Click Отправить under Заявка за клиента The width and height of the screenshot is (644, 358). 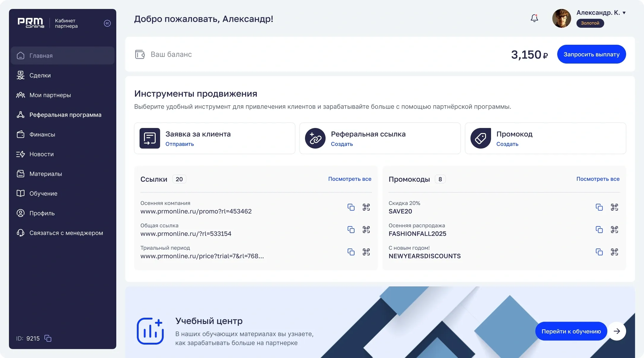coord(179,144)
